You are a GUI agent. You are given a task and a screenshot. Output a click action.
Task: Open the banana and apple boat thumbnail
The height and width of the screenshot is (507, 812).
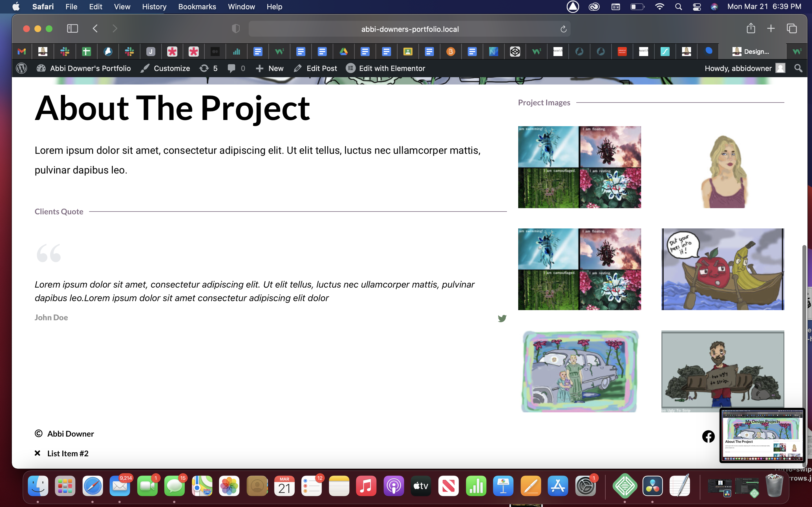[722, 269]
